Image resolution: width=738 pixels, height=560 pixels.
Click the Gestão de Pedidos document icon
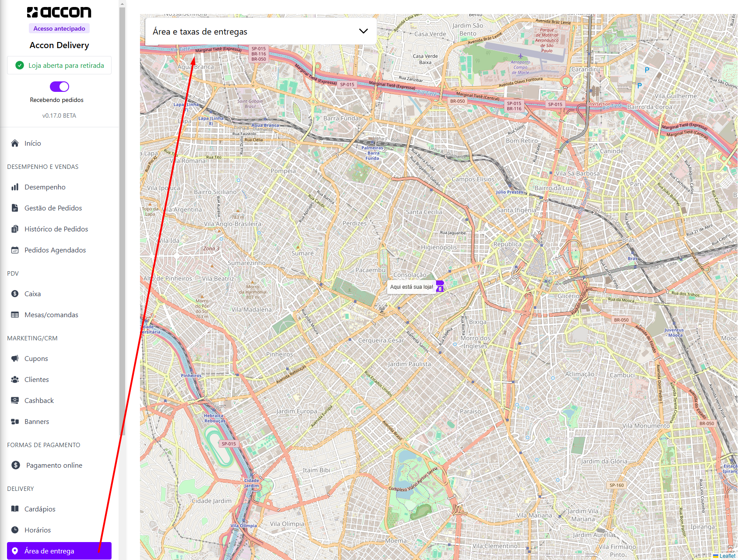point(15,208)
